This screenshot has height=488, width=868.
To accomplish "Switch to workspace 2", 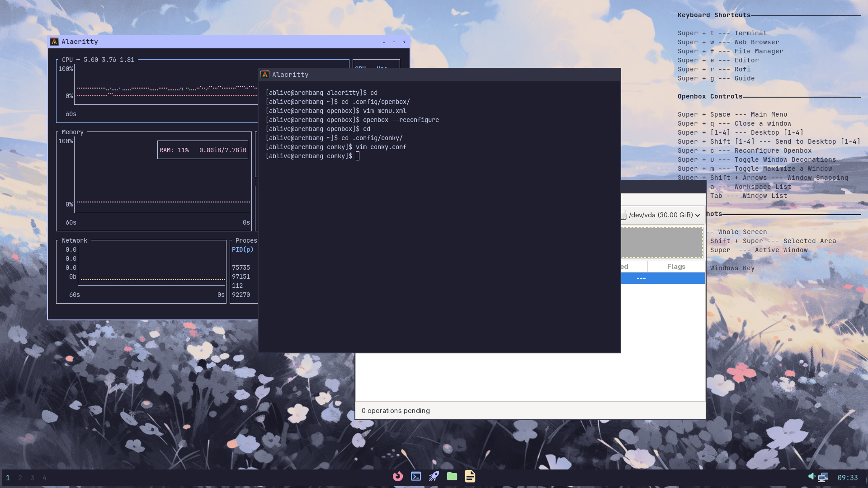I will click(20, 478).
